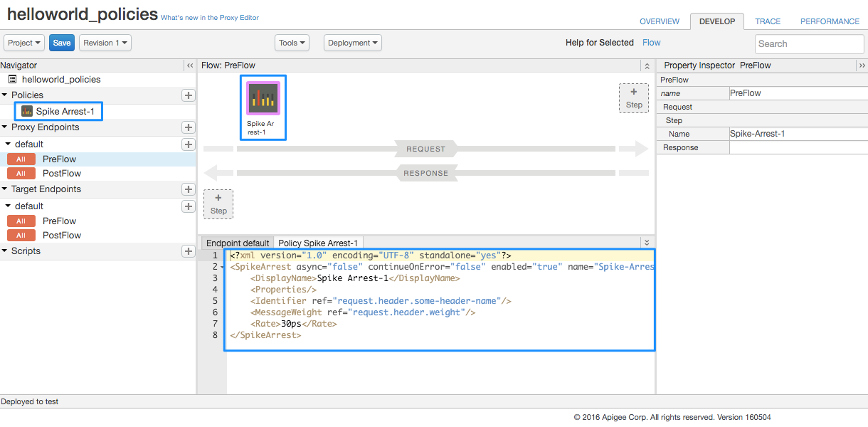Switch to the TRACE tab
The image size is (868, 427).
pos(768,21)
